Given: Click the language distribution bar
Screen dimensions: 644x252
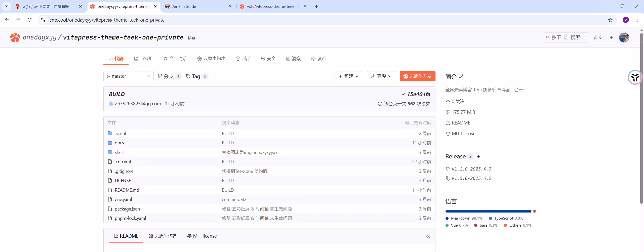Looking at the screenshot, I should [x=491, y=211].
